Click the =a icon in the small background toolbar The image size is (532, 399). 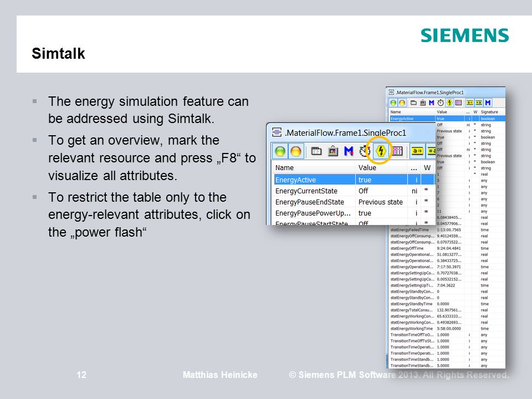[x=479, y=103]
